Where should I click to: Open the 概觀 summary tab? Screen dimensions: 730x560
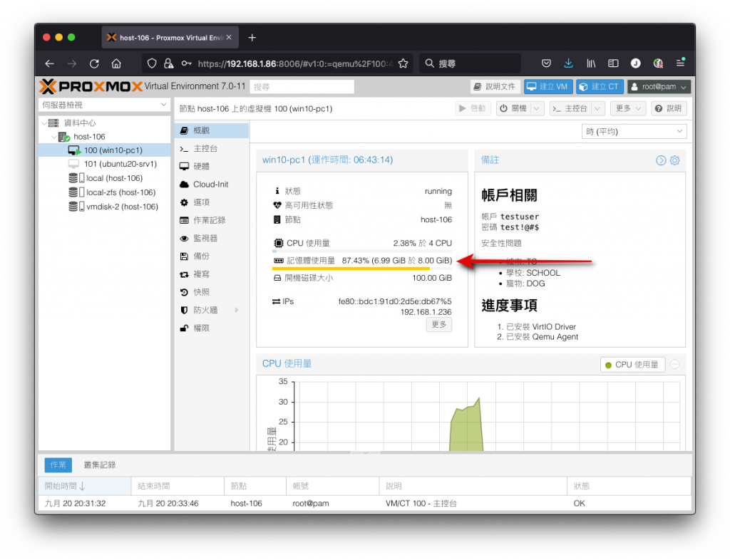click(x=212, y=130)
